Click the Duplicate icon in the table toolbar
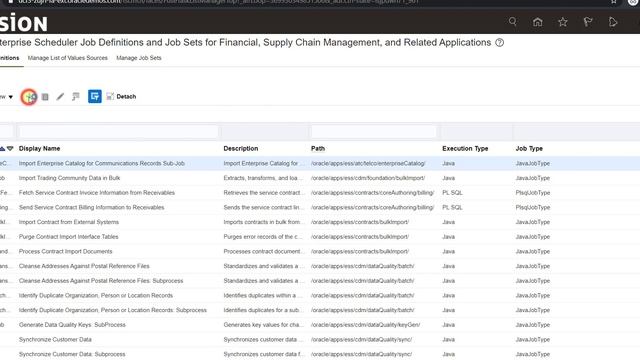Viewport: 640px width, 360px height. [45, 97]
